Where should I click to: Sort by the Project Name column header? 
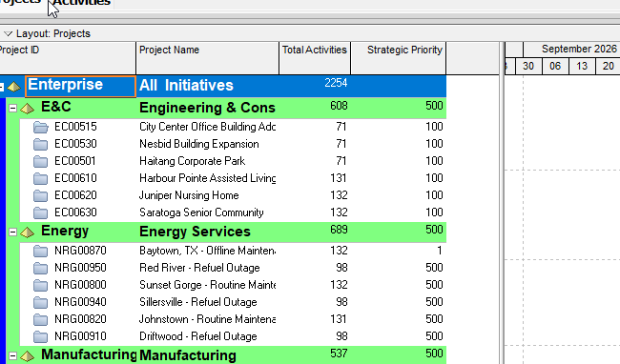click(208, 58)
